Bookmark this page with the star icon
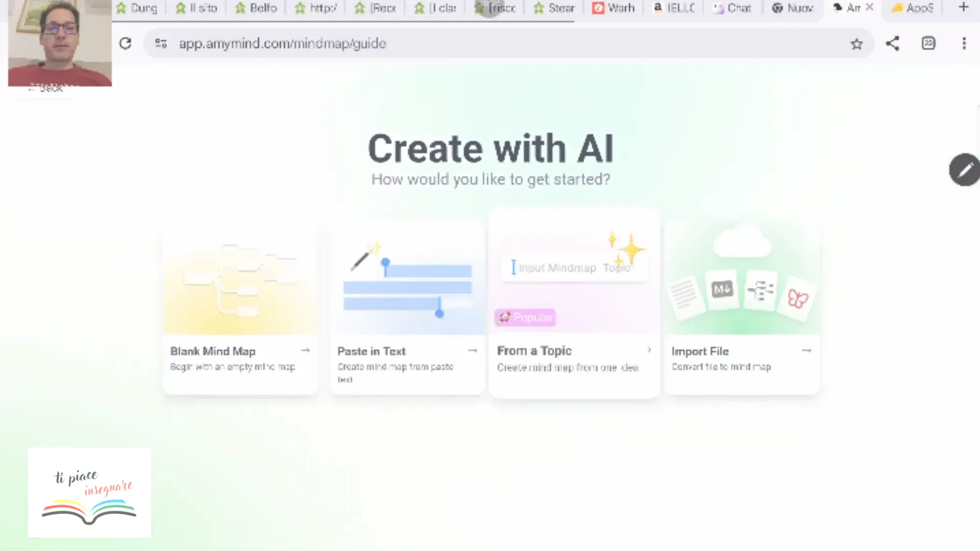 click(x=856, y=44)
